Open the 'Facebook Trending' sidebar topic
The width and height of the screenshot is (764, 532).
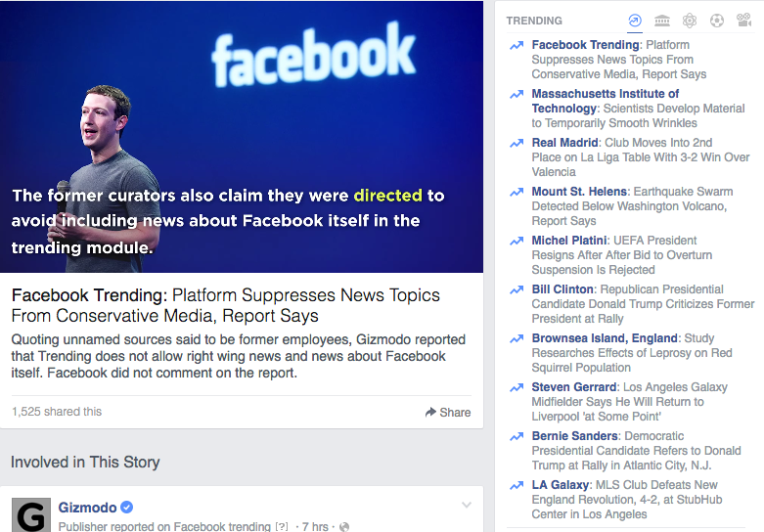tap(585, 45)
